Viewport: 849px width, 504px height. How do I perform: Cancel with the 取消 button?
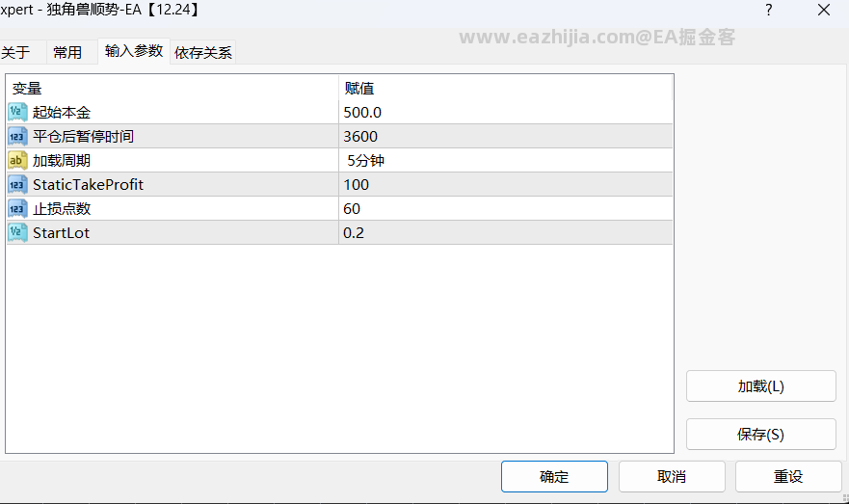point(672,476)
